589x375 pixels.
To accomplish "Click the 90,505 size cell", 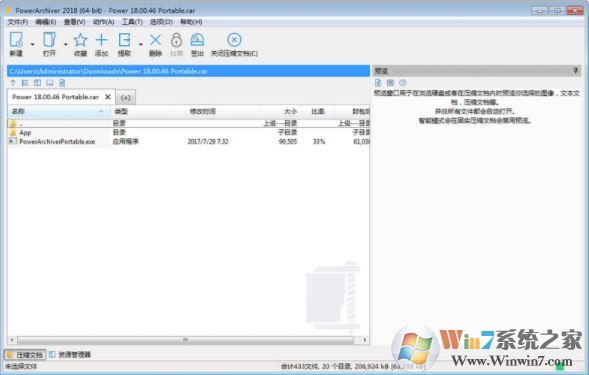I will click(x=288, y=142).
